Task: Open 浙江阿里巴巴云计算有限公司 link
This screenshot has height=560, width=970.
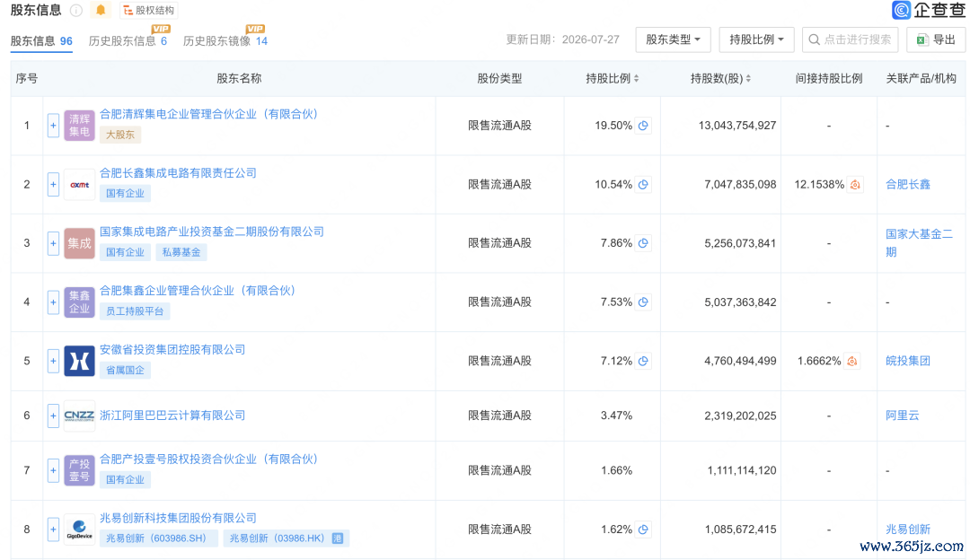Action: (x=172, y=416)
